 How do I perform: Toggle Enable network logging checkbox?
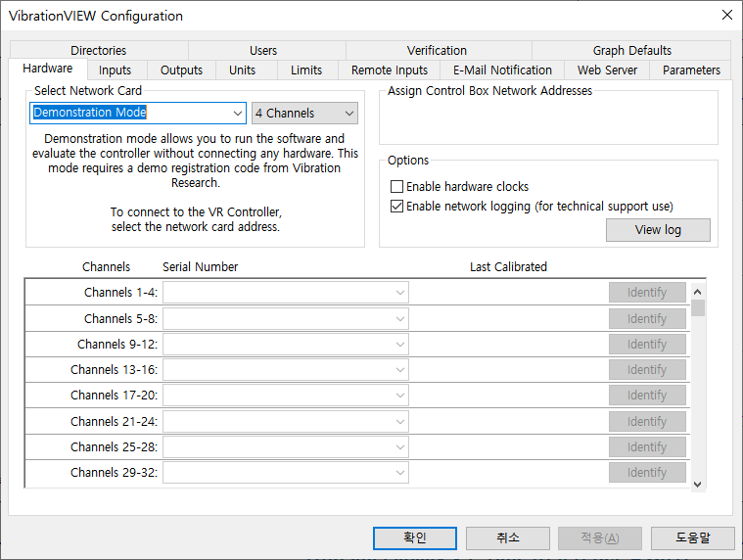point(396,207)
